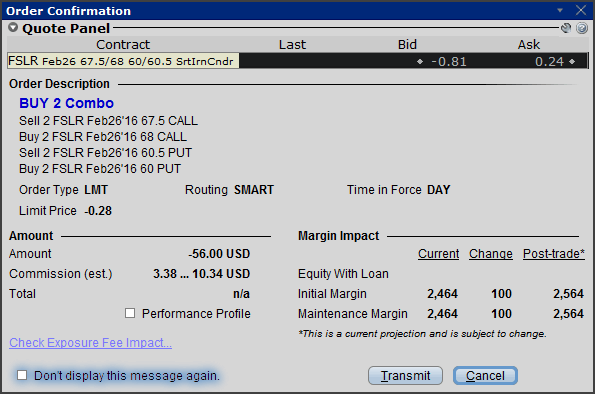
Task: Select the FSLR Feb26 SrtIrnCndr contract cell
Action: pos(123,61)
